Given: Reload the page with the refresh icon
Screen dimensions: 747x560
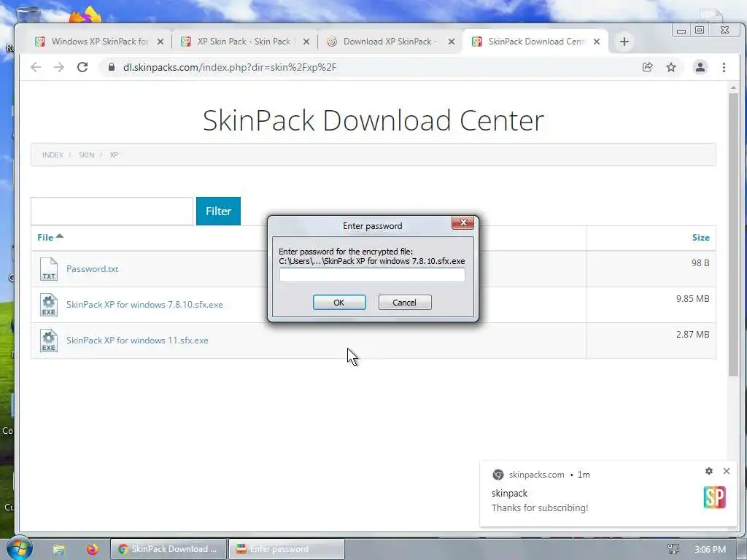Looking at the screenshot, I should click(82, 67).
